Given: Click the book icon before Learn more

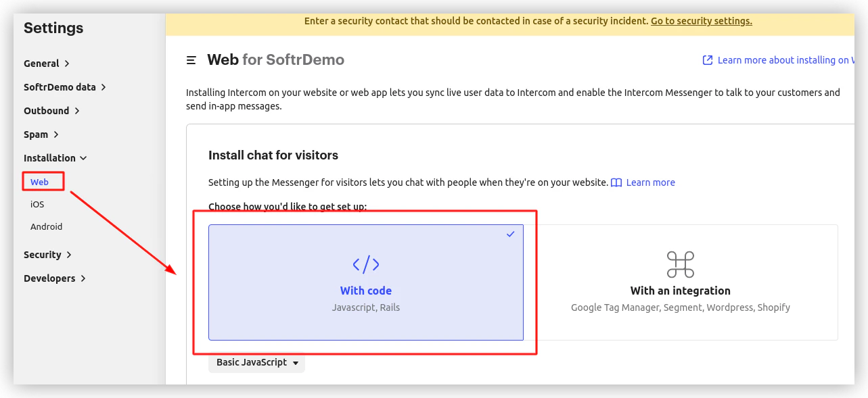Looking at the screenshot, I should coord(616,182).
